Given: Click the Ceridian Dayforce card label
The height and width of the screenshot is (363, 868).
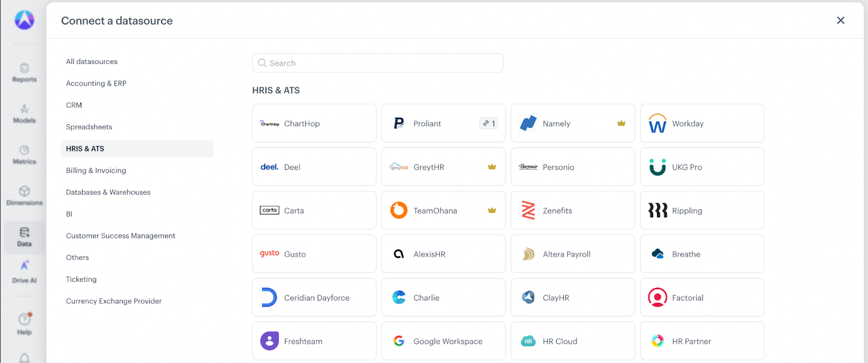Looking at the screenshot, I should [317, 298].
